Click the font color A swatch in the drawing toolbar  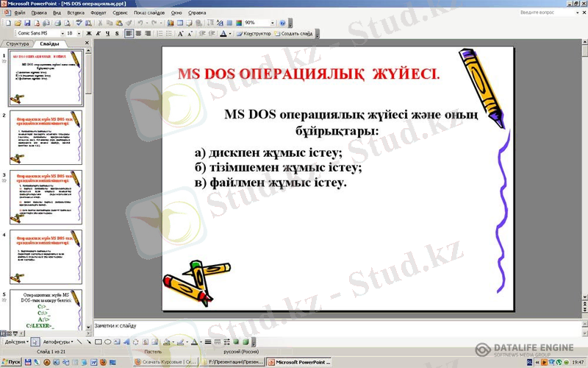point(194,342)
